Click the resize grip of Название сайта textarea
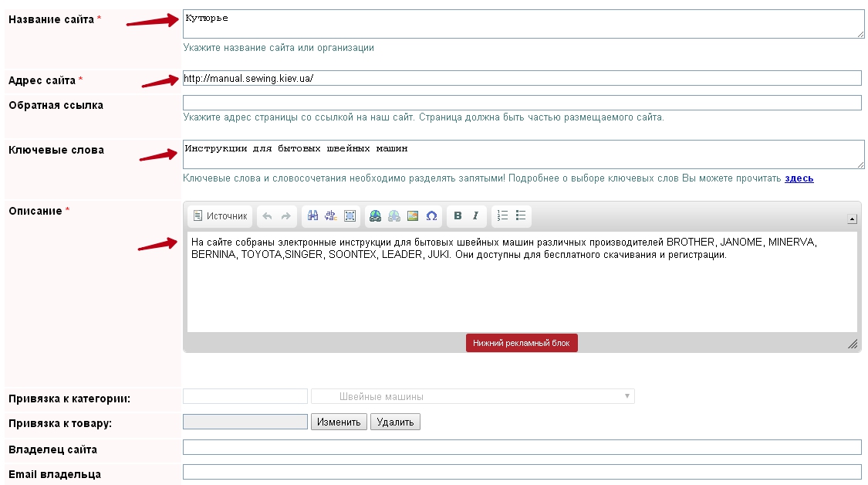 [860, 34]
